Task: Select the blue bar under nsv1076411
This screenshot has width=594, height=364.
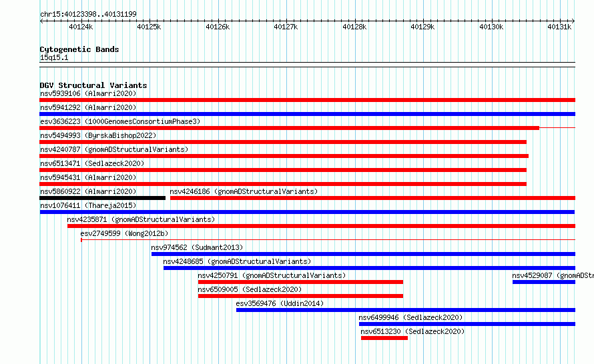Action: (x=307, y=212)
